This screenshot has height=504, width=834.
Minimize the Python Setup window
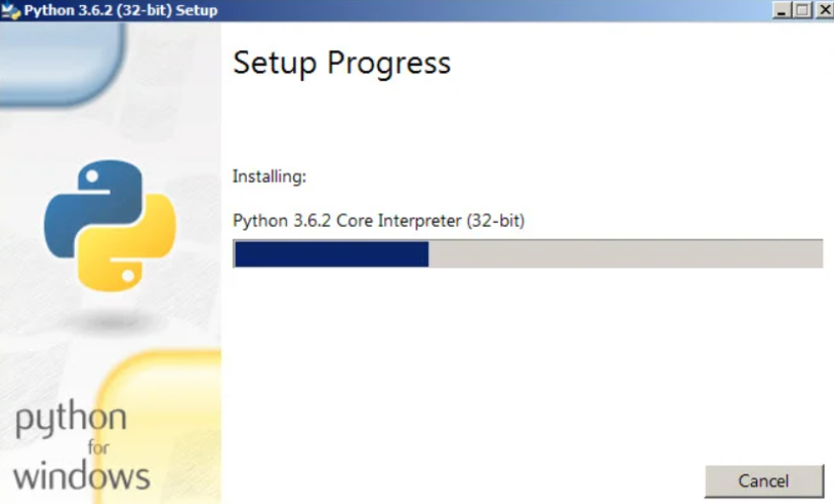(x=782, y=10)
